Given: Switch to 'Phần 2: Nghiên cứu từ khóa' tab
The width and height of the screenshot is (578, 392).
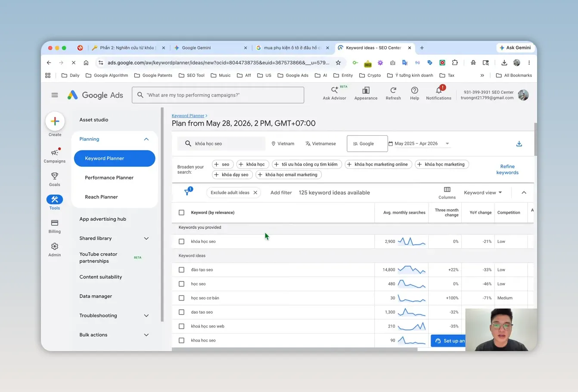Looking at the screenshot, I should [x=128, y=48].
